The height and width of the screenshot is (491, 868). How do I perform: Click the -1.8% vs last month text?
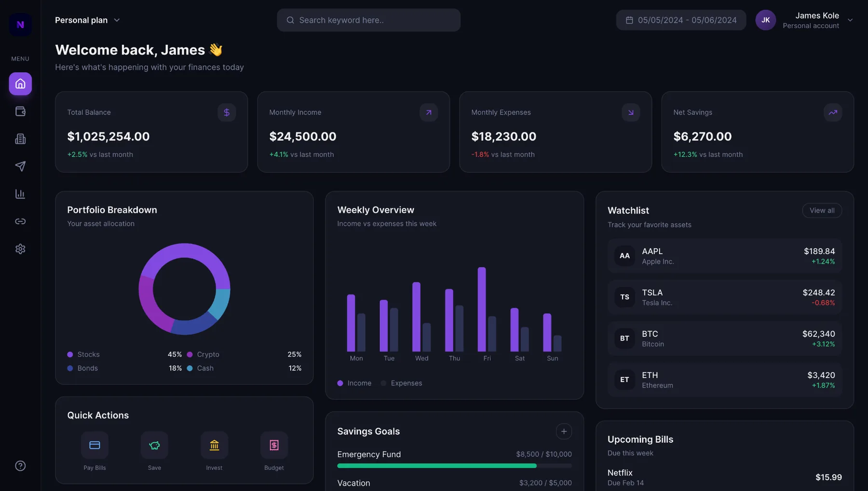pyautogui.click(x=503, y=154)
